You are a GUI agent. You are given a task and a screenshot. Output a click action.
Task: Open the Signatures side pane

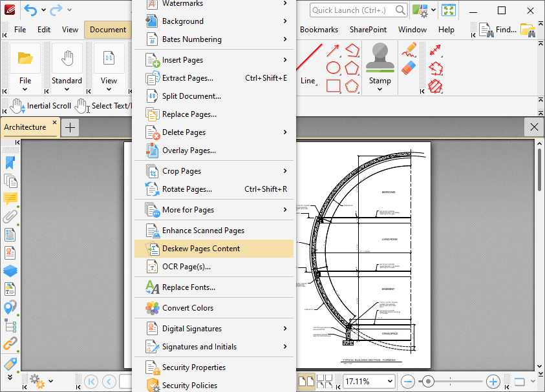pyautogui.click(x=10, y=253)
